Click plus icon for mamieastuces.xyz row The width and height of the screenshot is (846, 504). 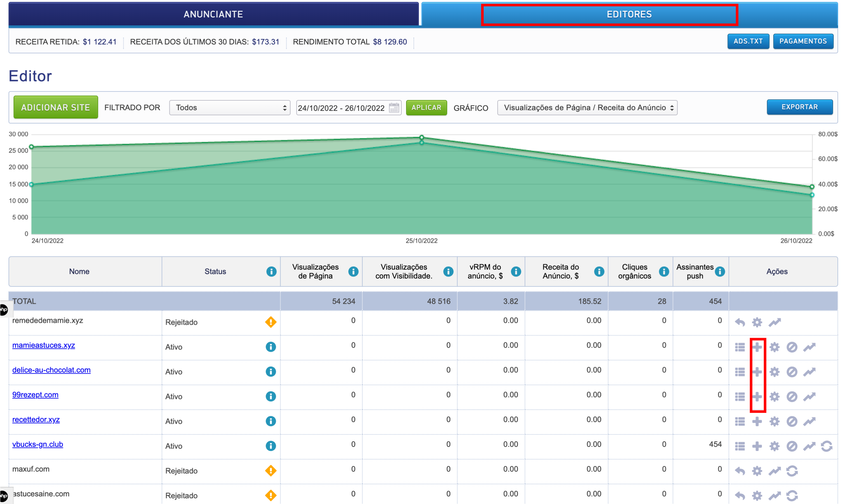[757, 347]
